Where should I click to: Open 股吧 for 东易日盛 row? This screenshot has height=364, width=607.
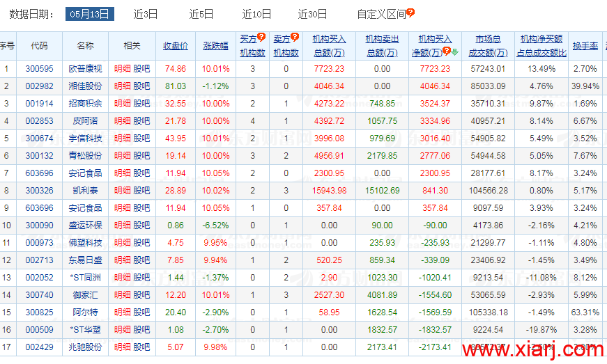pos(141,260)
